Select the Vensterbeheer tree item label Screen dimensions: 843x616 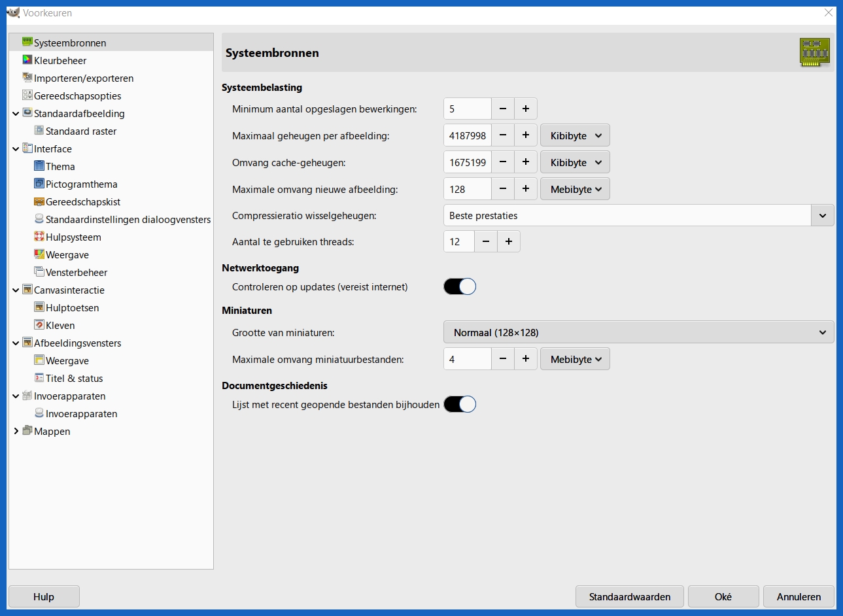(77, 272)
